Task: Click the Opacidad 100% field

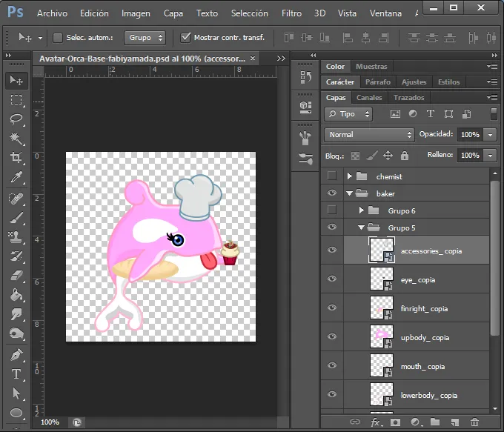Action: (x=470, y=135)
